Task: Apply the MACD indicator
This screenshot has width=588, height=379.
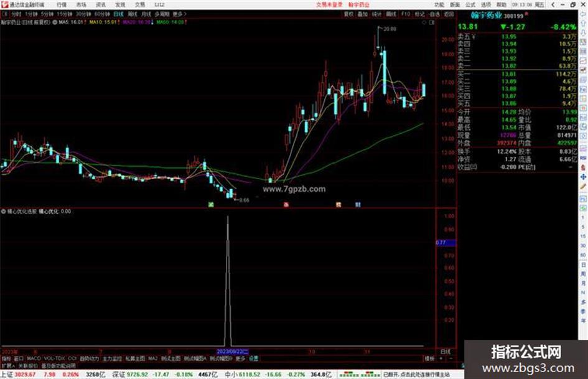Action: tap(34, 358)
